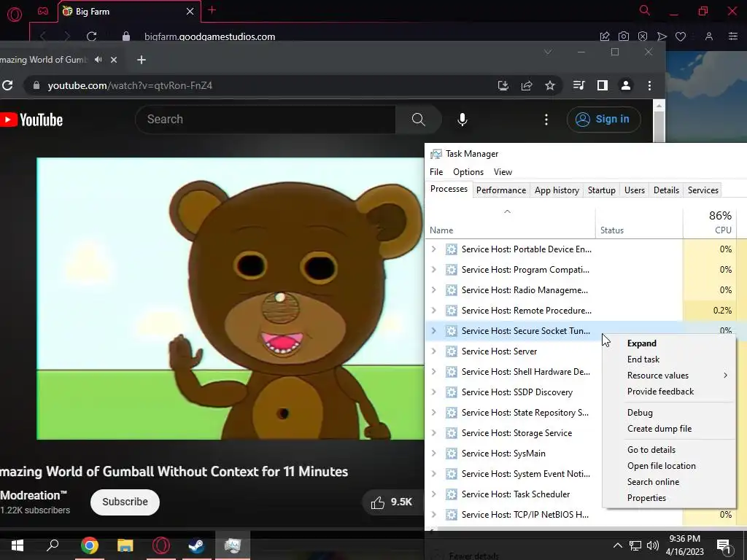Image resolution: width=747 pixels, height=560 pixels.
Task: Open taskbar volume speaker icon
Action: (x=653, y=545)
